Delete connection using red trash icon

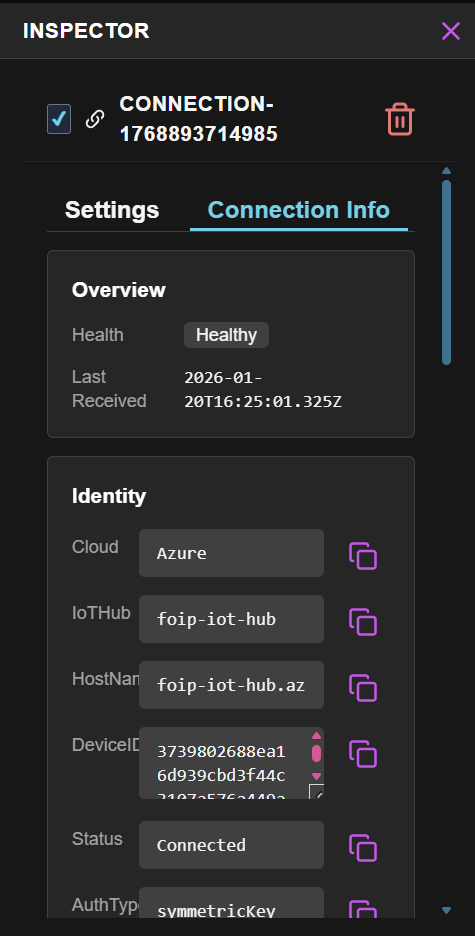tap(400, 119)
